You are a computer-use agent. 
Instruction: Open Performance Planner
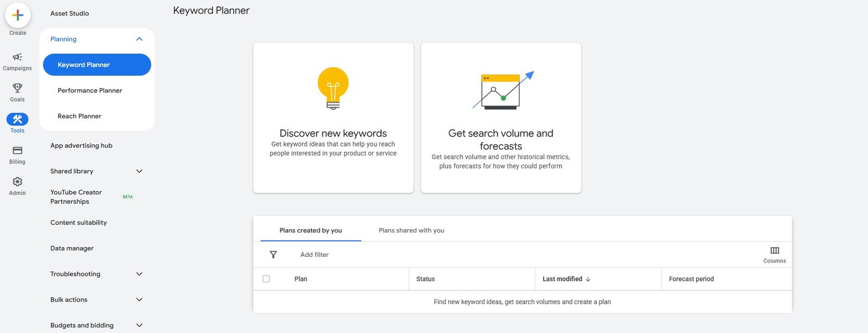click(x=90, y=91)
